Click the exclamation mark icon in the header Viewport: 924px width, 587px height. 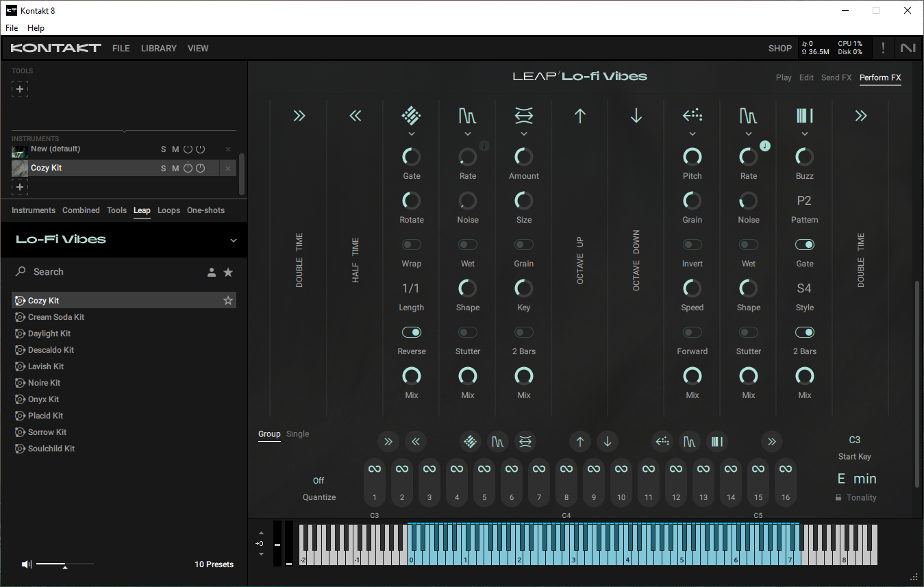point(883,48)
